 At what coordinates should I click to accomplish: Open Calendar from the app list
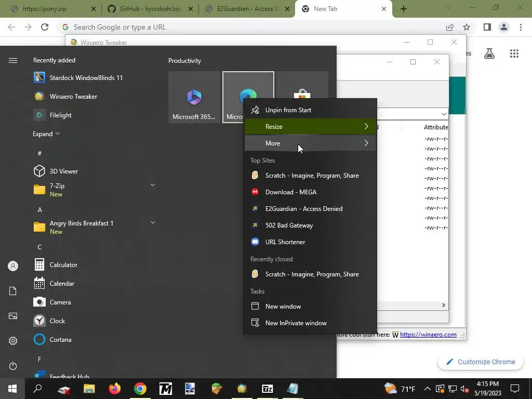pyautogui.click(x=54, y=283)
